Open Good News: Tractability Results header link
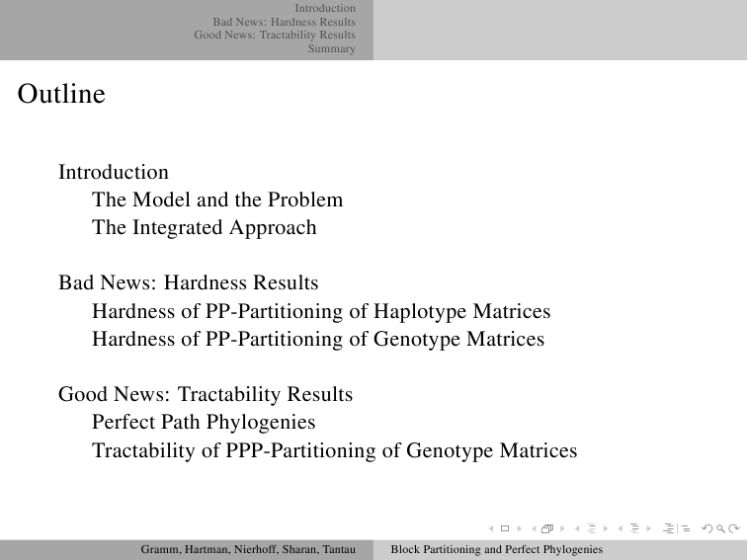 click(275, 36)
